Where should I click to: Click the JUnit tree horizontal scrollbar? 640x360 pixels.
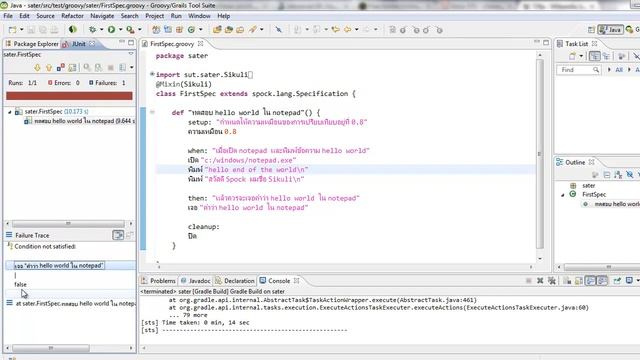69,224
